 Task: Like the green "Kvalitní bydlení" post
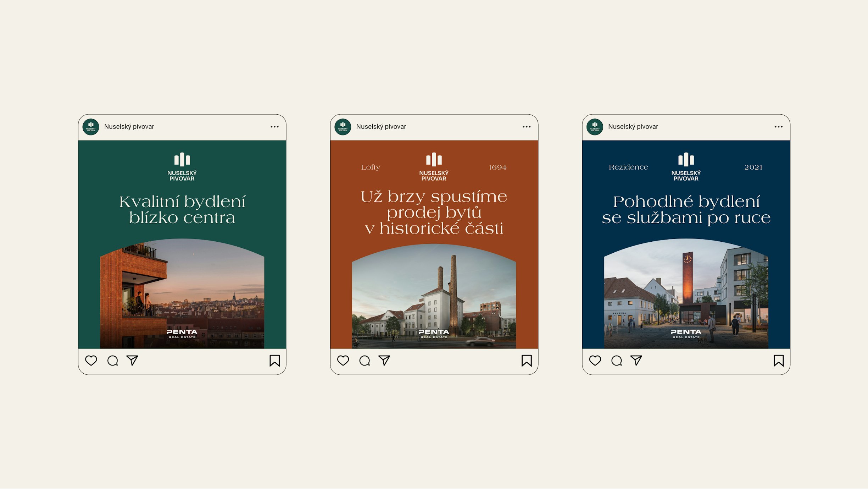[x=91, y=361]
